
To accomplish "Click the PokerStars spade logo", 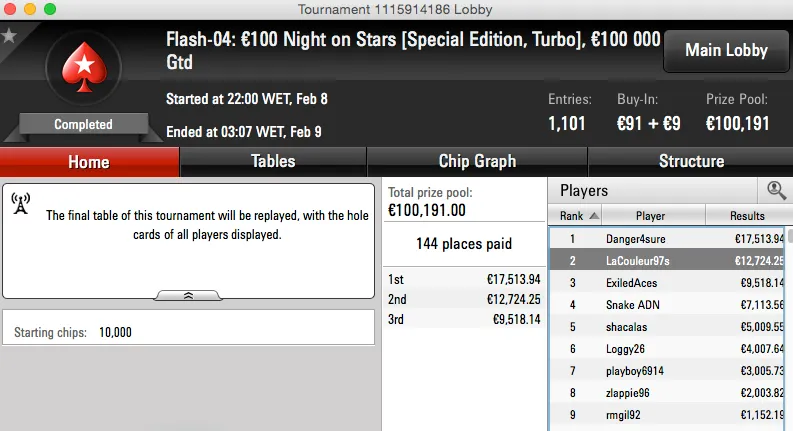I will [x=83, y=68].
